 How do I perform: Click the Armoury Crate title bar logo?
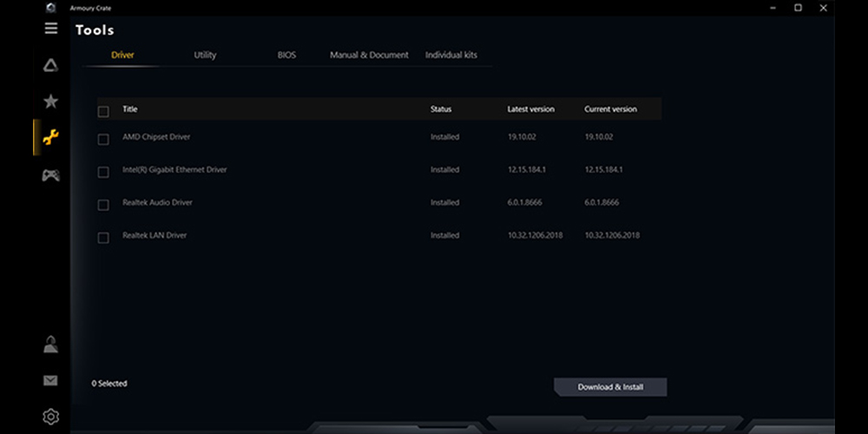pyautogui.click(x=51, y=7)
